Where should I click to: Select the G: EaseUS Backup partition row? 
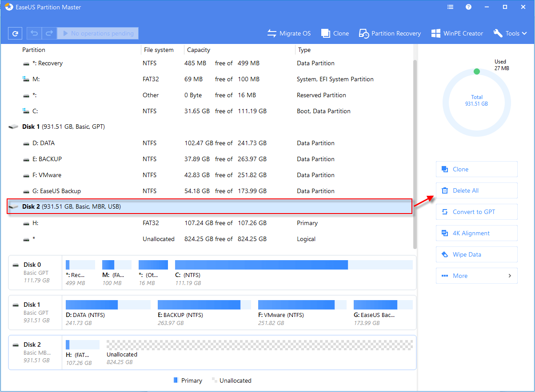tap(210, 191)
